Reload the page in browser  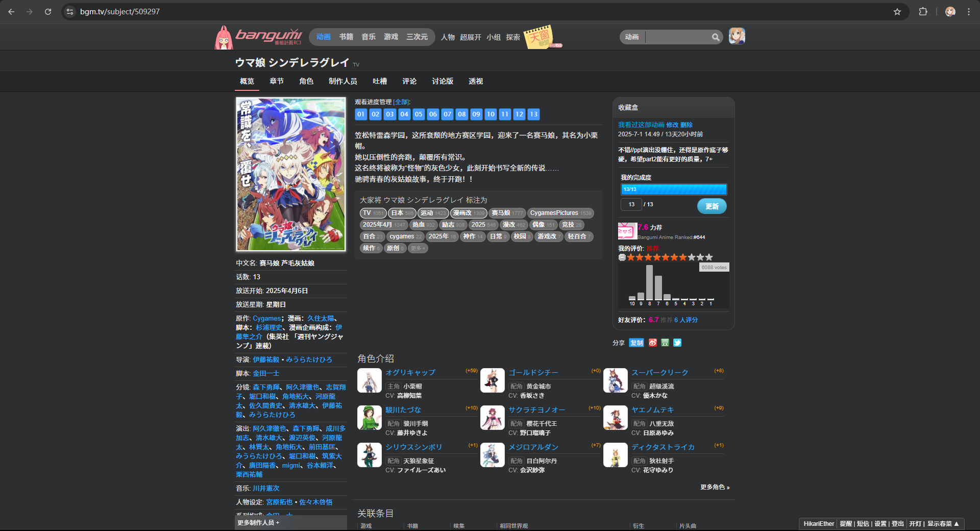pos(48,12)
